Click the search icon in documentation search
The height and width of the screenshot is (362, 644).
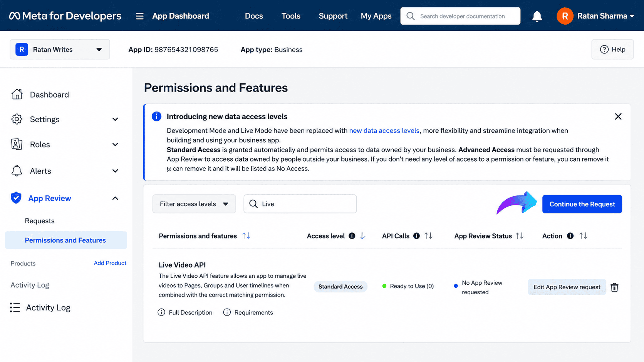pyautogui.click(x=411, y=16)
